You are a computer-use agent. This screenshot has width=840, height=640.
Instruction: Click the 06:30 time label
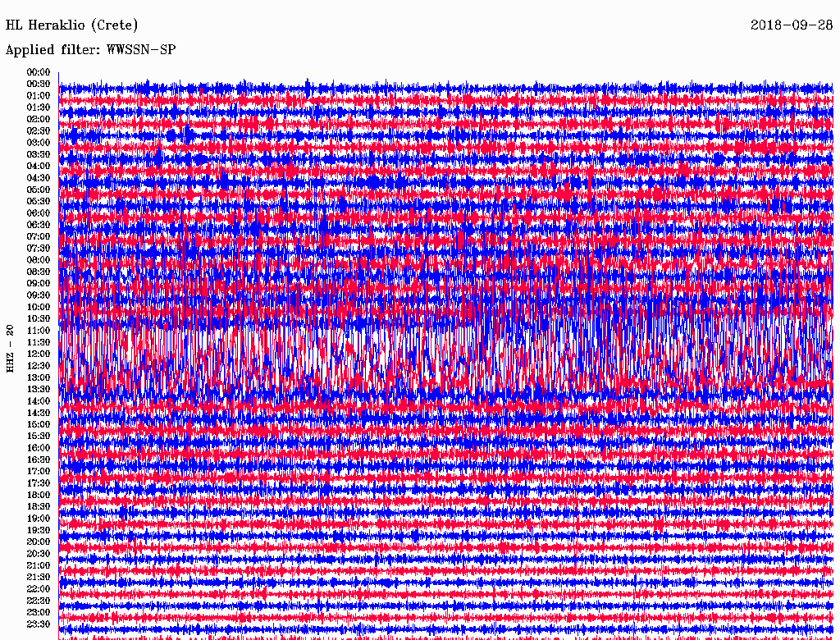click(39, 225)
